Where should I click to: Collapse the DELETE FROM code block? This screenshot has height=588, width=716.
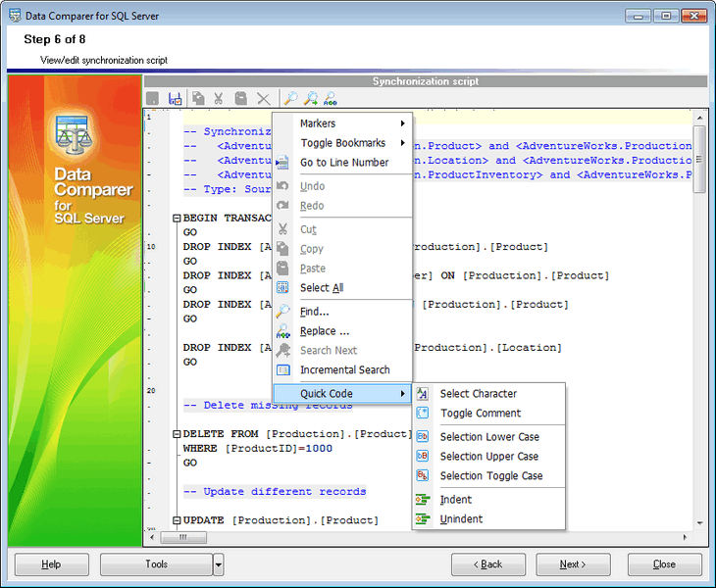(177, 434)
